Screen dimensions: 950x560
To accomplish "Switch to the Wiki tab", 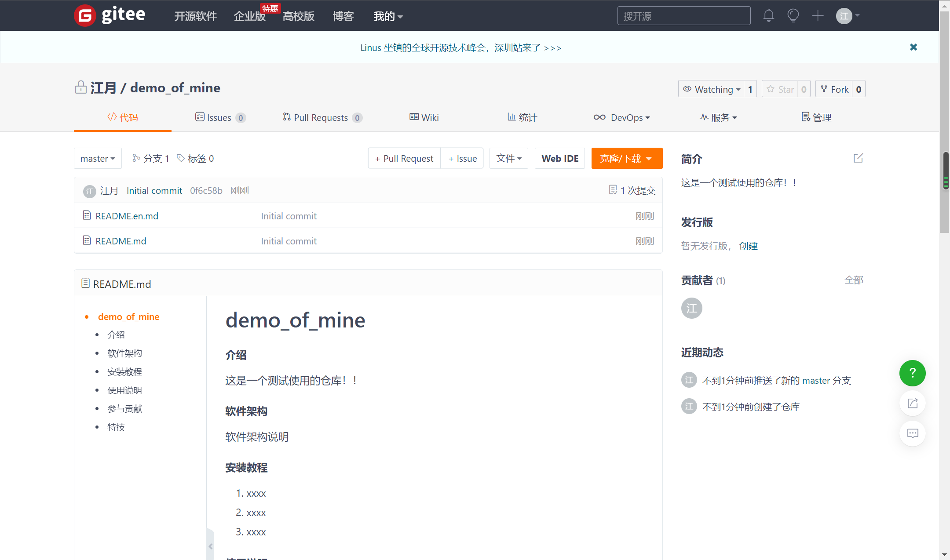I will tap(424, 117).
